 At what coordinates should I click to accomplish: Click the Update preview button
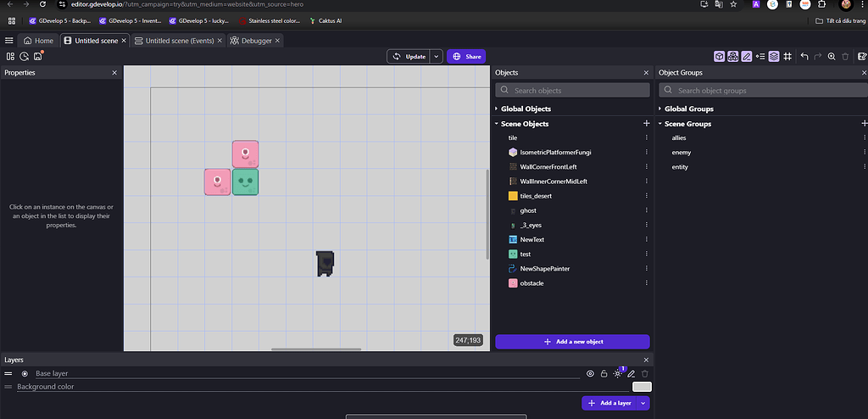click(409, 57)
